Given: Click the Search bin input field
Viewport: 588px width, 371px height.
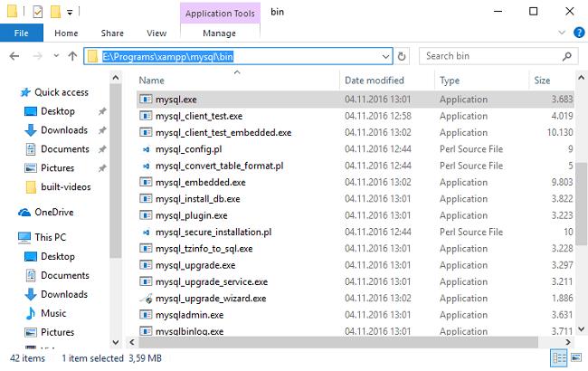Looking at the screenshot, I should [x=498, y=56].
